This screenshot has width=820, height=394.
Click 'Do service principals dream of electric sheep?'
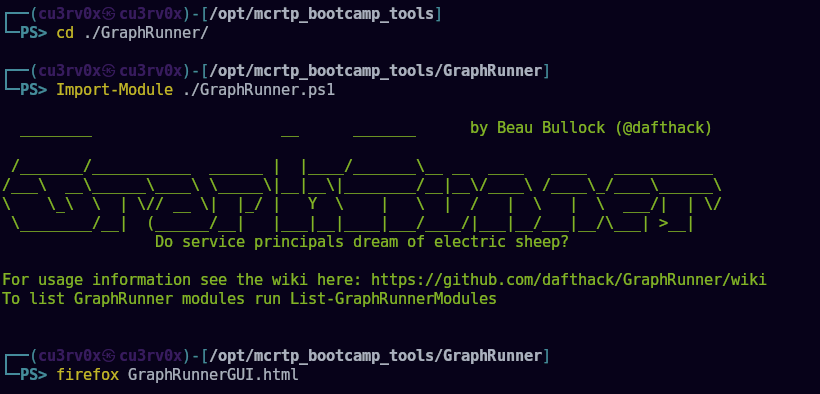(x=362, y=242)
